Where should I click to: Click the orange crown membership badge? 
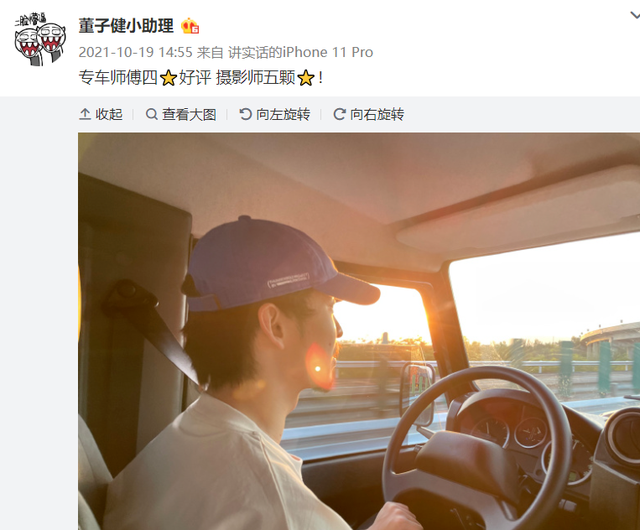(190, 26)
